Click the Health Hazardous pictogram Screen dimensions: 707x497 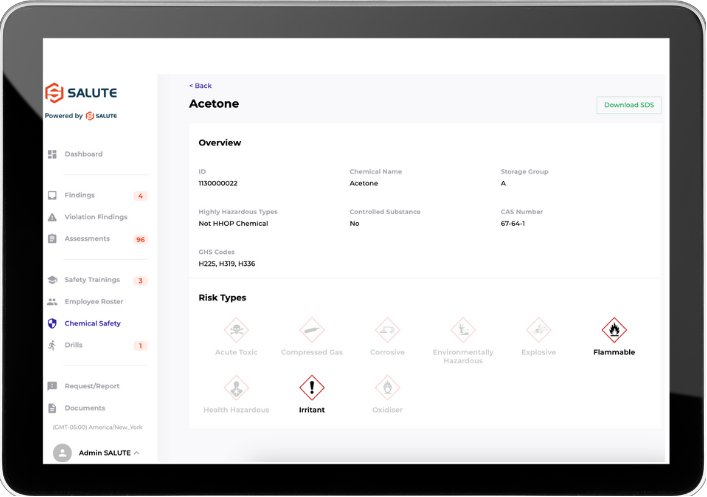click(x=236, y=388)
